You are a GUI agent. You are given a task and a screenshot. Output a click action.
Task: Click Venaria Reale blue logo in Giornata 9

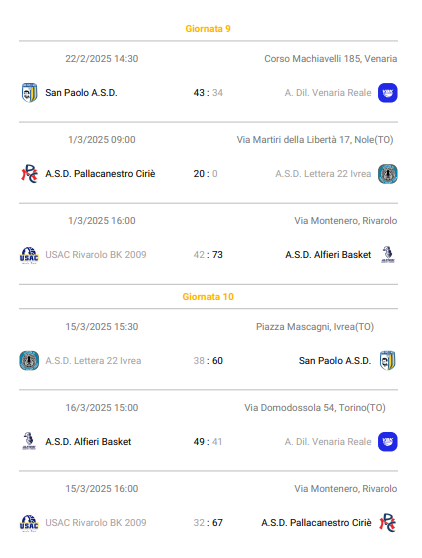coord(387,93)
